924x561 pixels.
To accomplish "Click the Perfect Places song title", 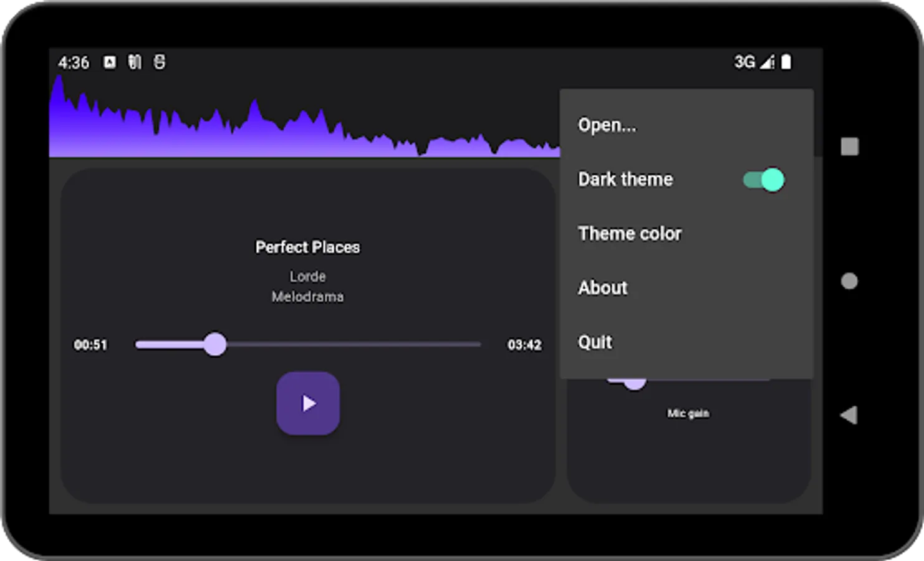I will pyautogui.click(x=307, y=247).
